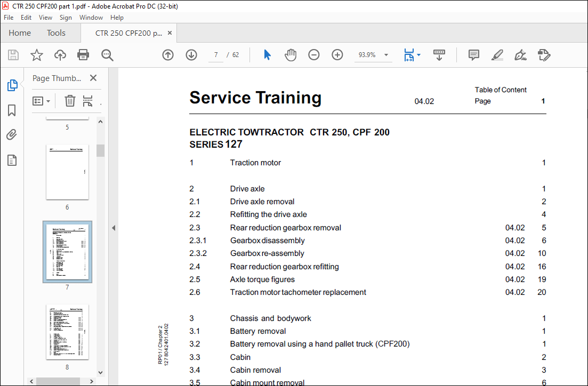
Task: Open the Find text magnifier tool
Action: click(107, 55)
